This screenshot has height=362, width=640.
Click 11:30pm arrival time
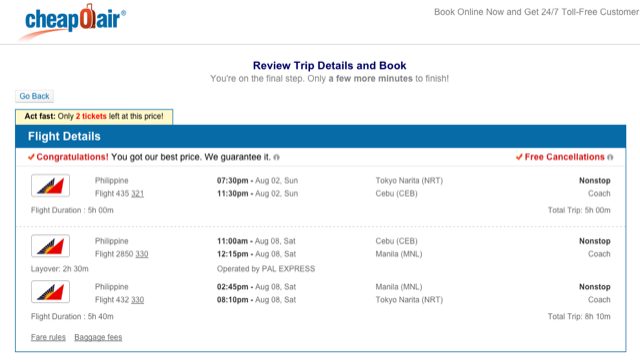coord(232,194)
